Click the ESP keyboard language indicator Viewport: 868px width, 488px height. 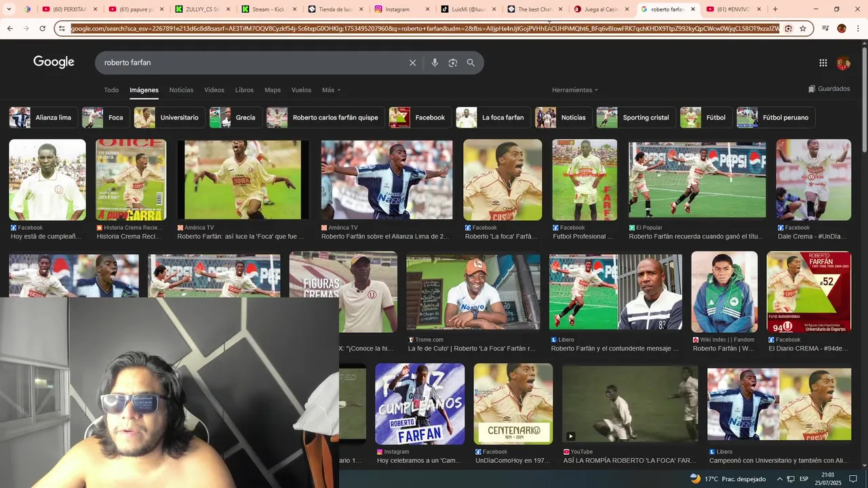tap(804, 479)
